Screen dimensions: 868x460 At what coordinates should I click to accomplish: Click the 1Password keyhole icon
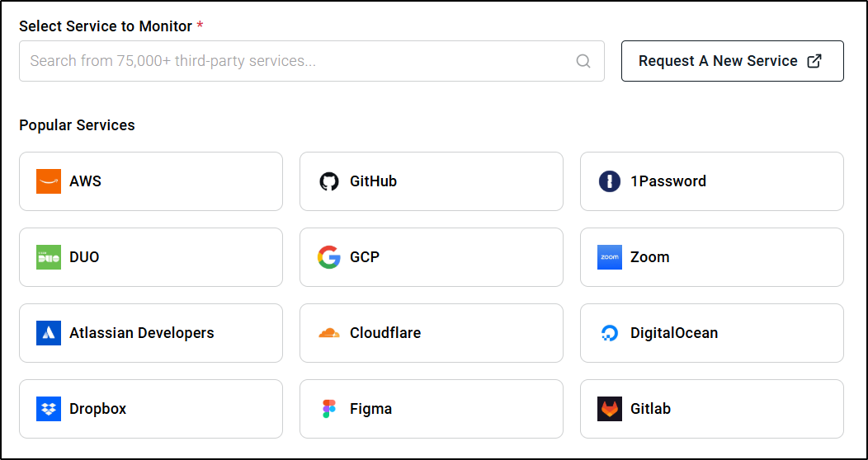(610, 181)
